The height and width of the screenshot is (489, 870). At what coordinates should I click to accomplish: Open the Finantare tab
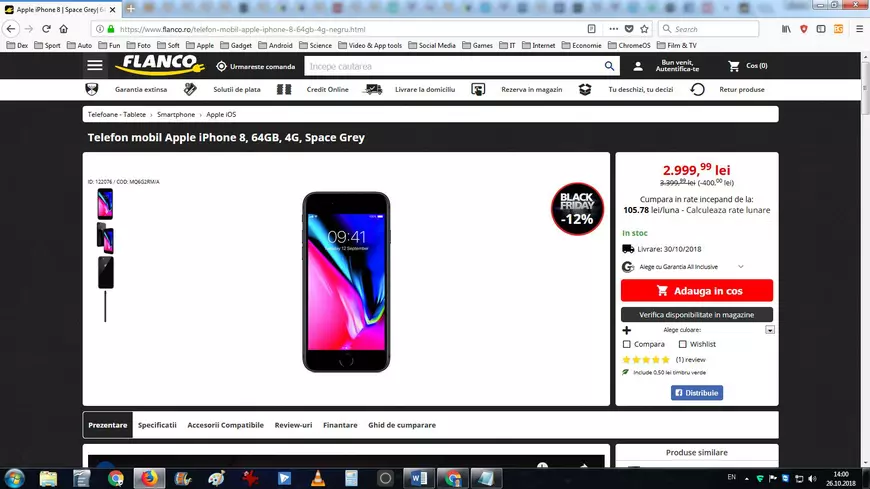coord(340,425)
